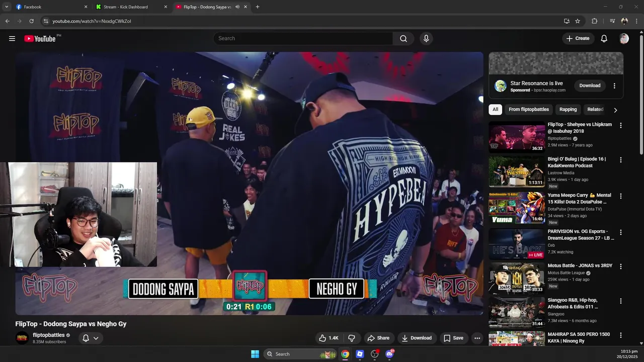The width and height of the screenshot is (644, 362).
Task: Click Download on the Star Resonance ad
Action: 590,86
